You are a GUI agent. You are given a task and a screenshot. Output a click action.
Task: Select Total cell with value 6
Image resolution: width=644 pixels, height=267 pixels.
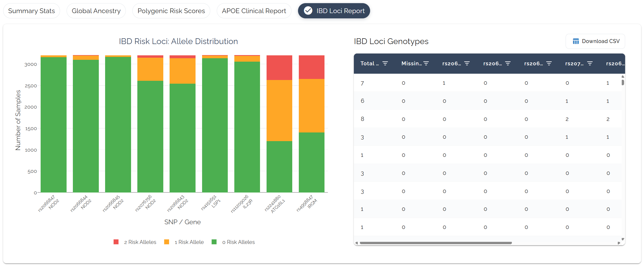362,101
